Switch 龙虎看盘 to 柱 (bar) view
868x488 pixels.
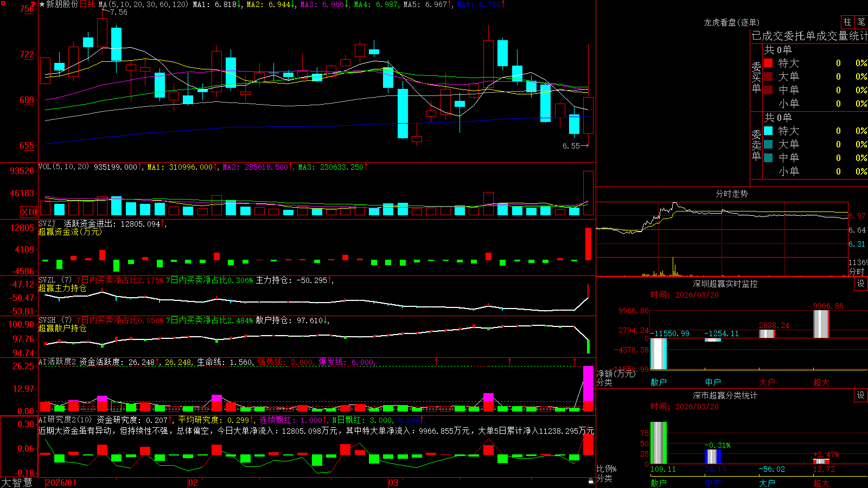point(847,22)
